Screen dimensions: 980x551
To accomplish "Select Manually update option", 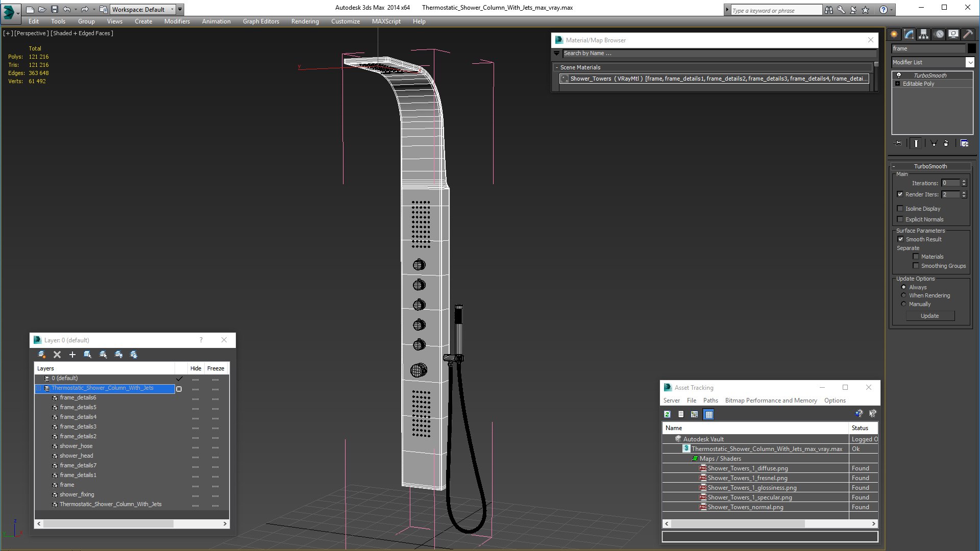I will pyautogui.click(x=903, y=304).
